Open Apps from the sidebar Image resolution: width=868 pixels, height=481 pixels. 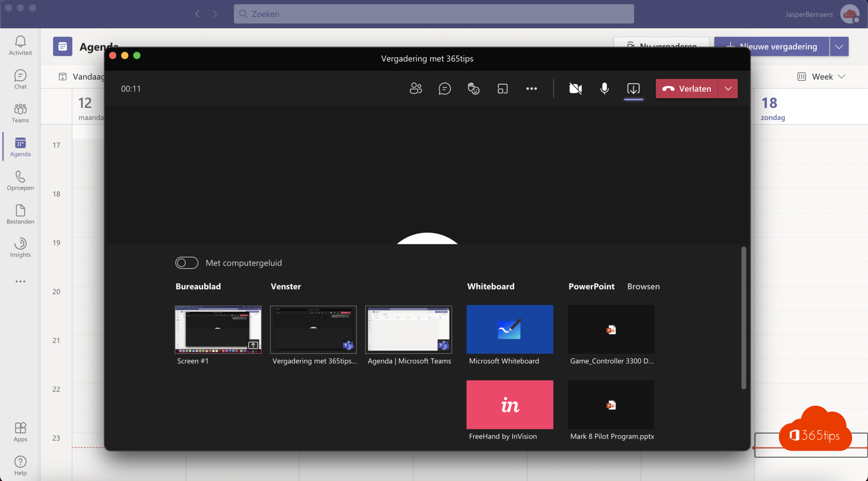(x=20, y=431)
